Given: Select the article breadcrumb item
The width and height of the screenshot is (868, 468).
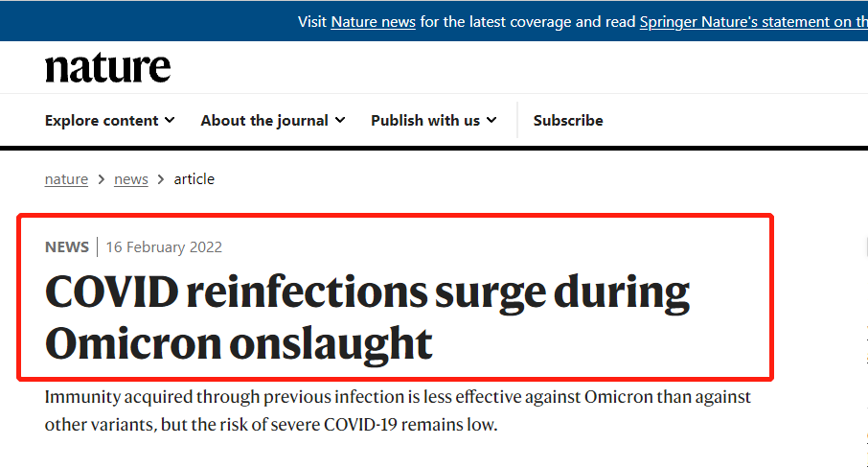Looking at the screenshot, I should coord(194,179).
